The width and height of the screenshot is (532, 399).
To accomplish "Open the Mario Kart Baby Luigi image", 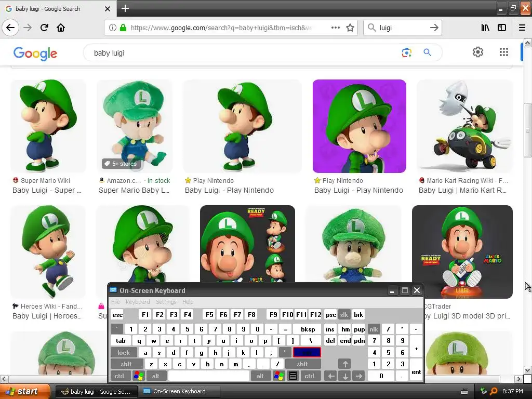I will pyautogui.click(x=465, y=126).
